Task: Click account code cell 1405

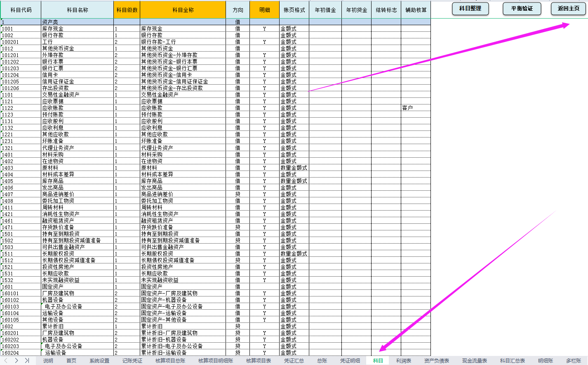Action: [21, 181]
